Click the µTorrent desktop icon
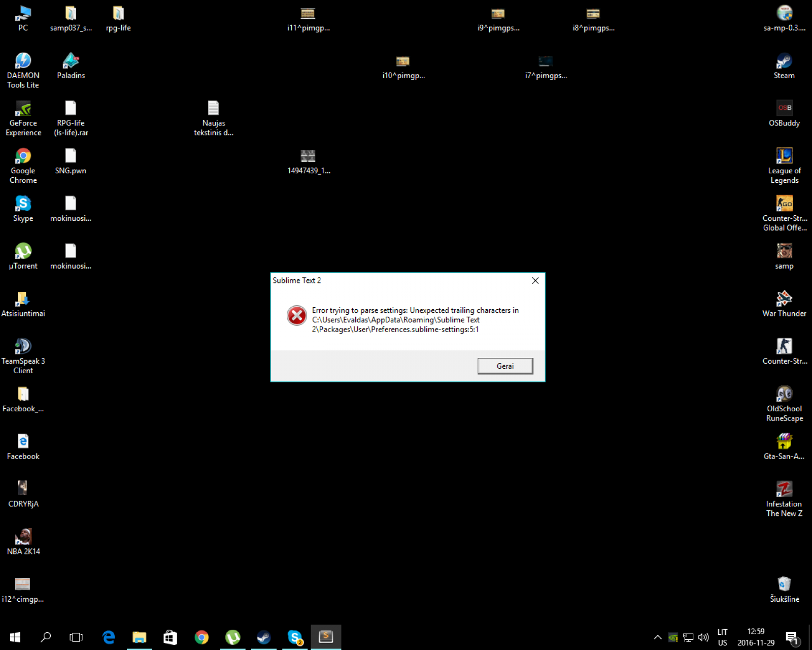This screenshot has height=650, width=812. (23, 256)
